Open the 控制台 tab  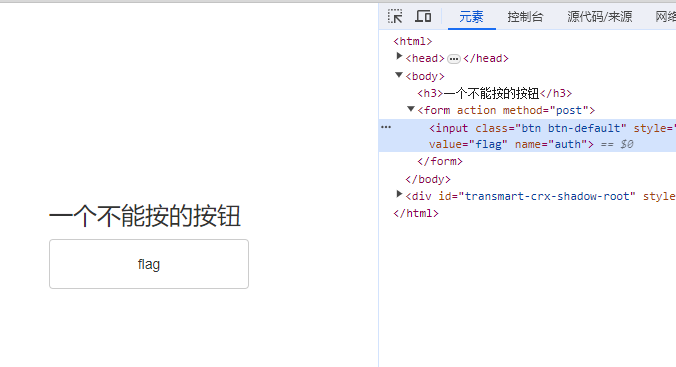click(x=525, y=17)
